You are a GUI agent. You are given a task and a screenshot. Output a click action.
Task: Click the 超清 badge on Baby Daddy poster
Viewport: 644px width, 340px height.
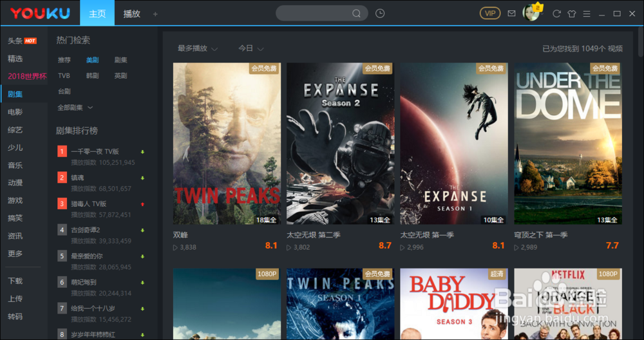[497, 274]
